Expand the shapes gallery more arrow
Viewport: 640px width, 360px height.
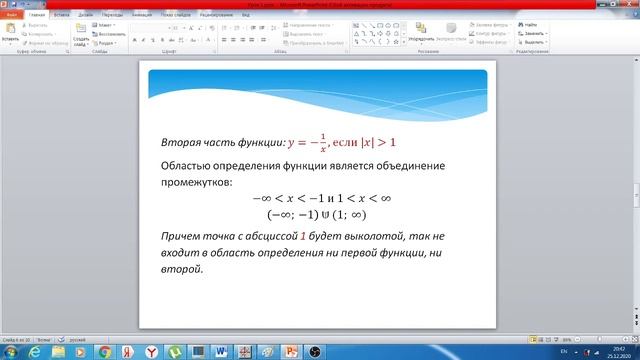click(404, 42)
